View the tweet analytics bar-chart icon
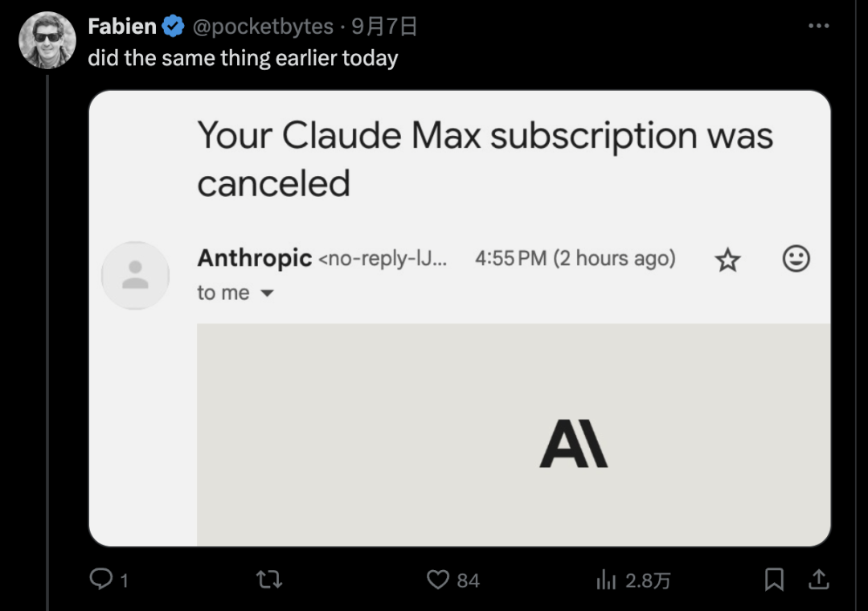 (x=606, y=580)
